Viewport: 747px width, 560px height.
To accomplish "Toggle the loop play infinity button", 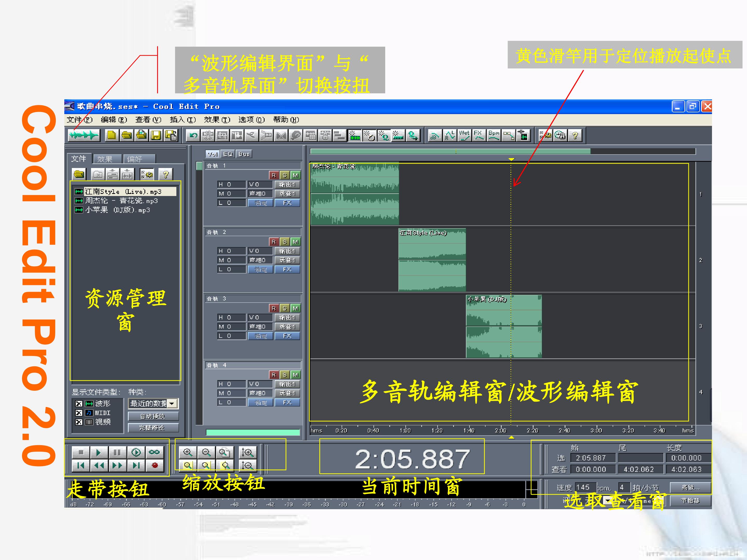I will 154,452.
